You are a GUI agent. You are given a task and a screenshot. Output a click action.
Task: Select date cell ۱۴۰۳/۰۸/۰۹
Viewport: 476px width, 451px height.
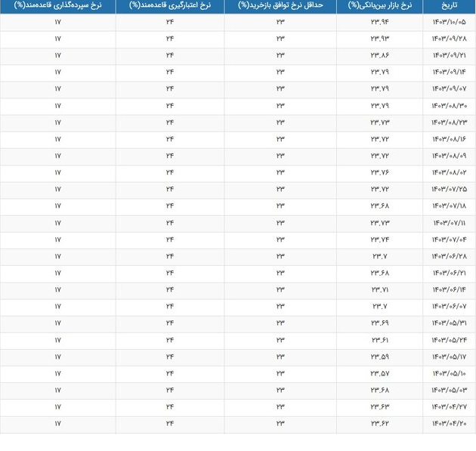(449, 156)
